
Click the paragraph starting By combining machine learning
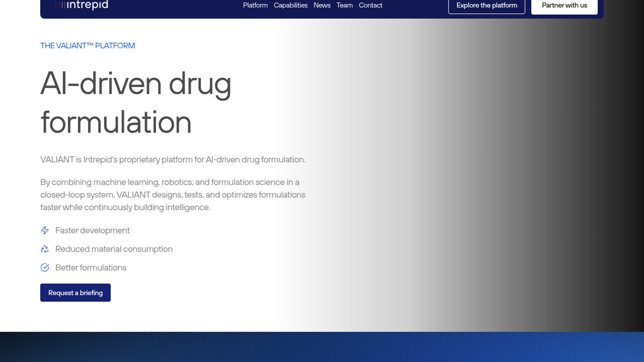coord(173,195)
